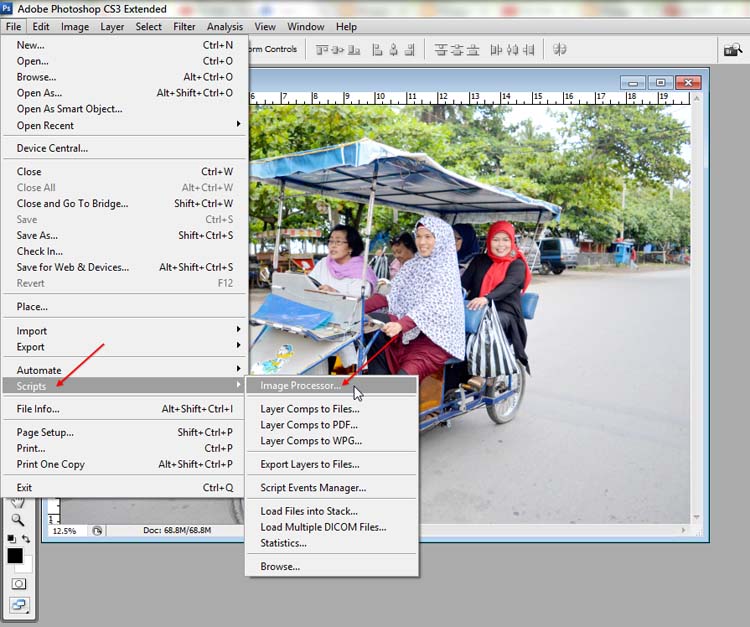
Task: Open the View menu
Action: click(x=265, y=27)
